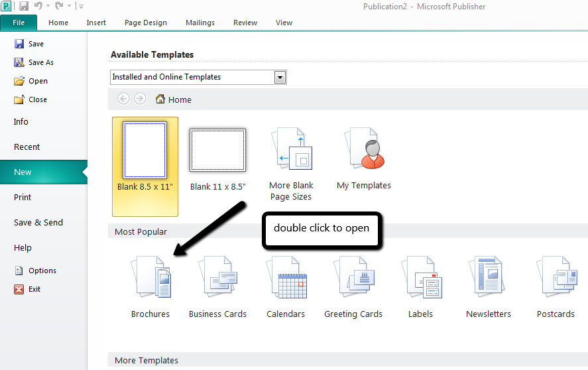This screenshot has width=588, height=370.
Task: Expand the Installed and Online Templates dropdown
Action: [280, 78]
